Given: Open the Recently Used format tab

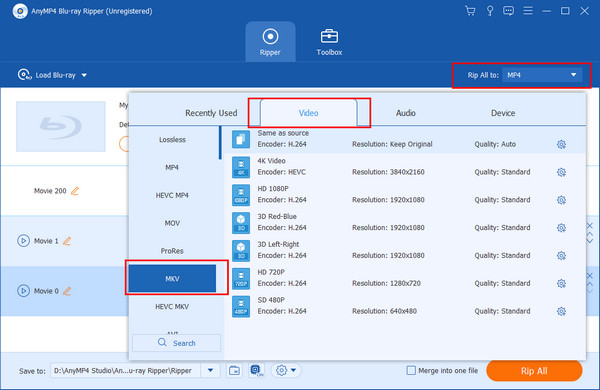Looking at the screenshot, I should coord(211,113).
